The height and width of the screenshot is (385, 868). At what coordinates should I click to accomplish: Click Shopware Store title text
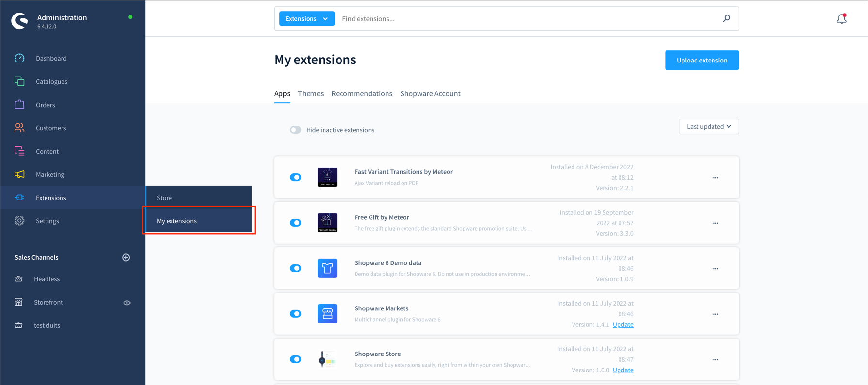(377, 354)
